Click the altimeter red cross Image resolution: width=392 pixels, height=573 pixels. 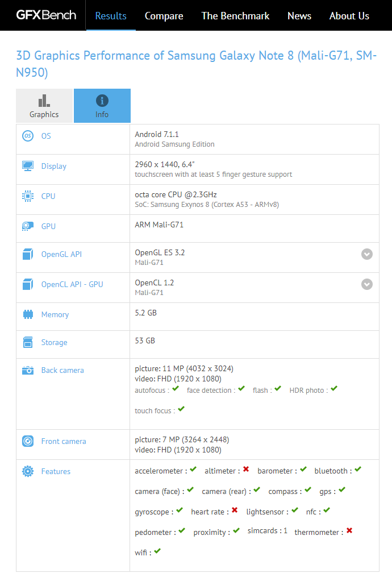(x=246, y=469)
